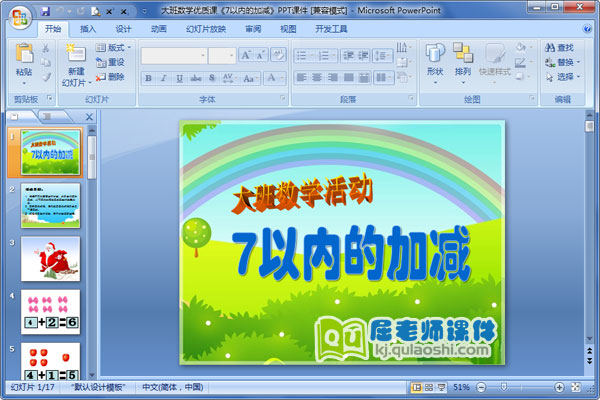Switch to Normal view in status bar
The image size is (600, 400).
416,387
